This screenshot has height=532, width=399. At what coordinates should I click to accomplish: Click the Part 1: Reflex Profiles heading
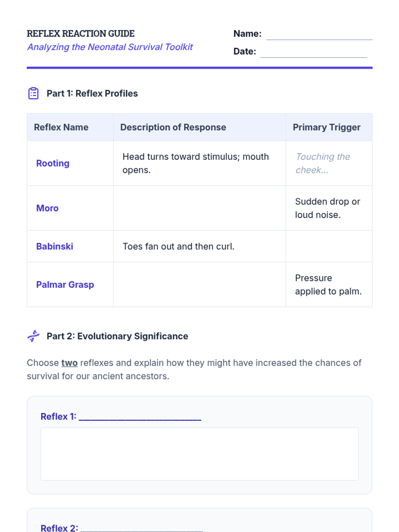[x=92, y=93]
